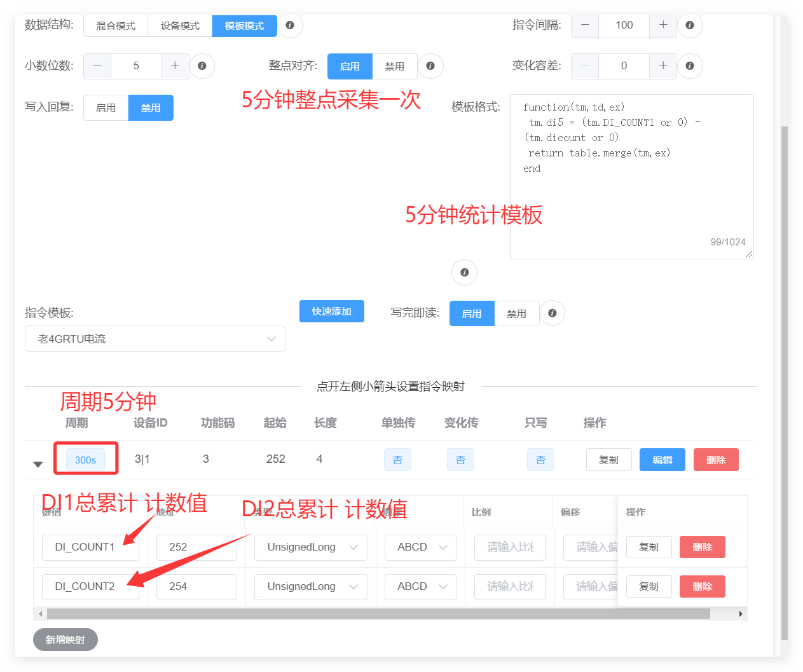803x672 pixels.
Task: Click left arrow of mapping table scrollbar
Action: [x=41, y=614]
